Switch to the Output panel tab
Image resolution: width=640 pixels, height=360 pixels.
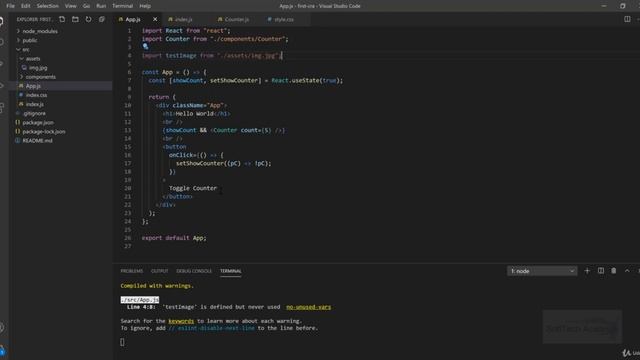click(x=160, y=271)
